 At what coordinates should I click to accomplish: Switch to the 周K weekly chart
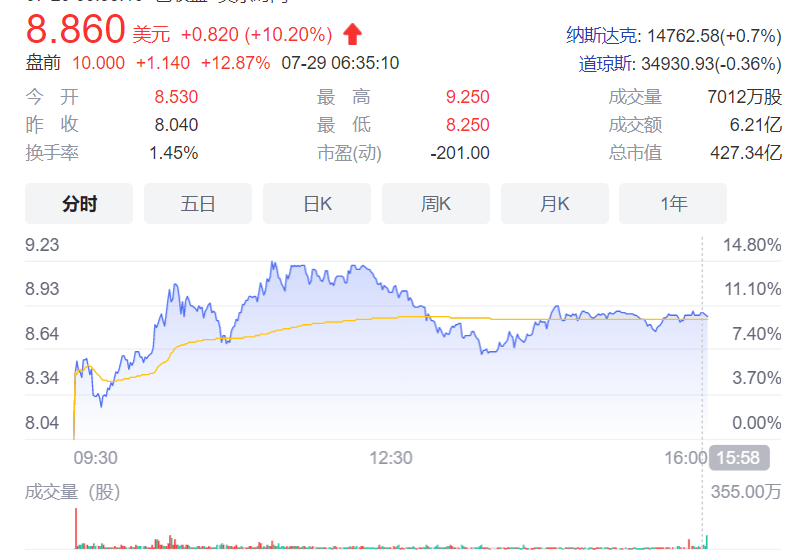click(436, 204)
